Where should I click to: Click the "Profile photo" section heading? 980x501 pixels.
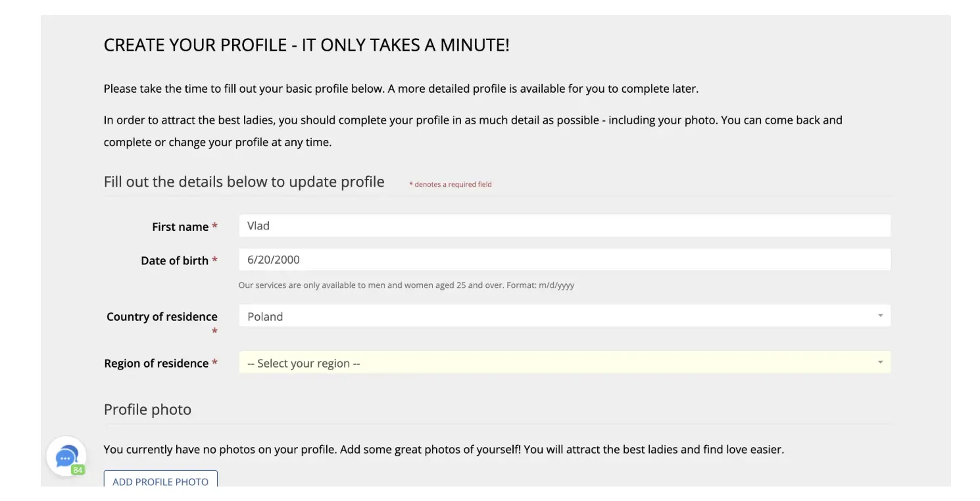[147, 410]
